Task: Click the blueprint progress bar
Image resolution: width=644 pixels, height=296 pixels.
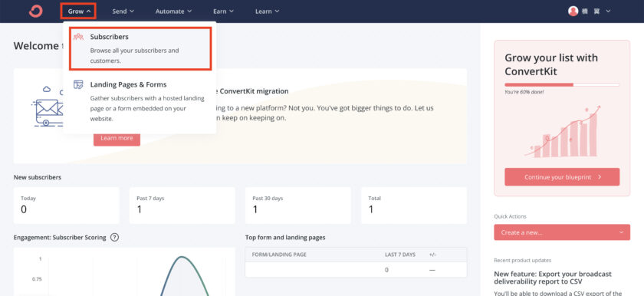Action: pyautogui.click(x=562, y=84)
